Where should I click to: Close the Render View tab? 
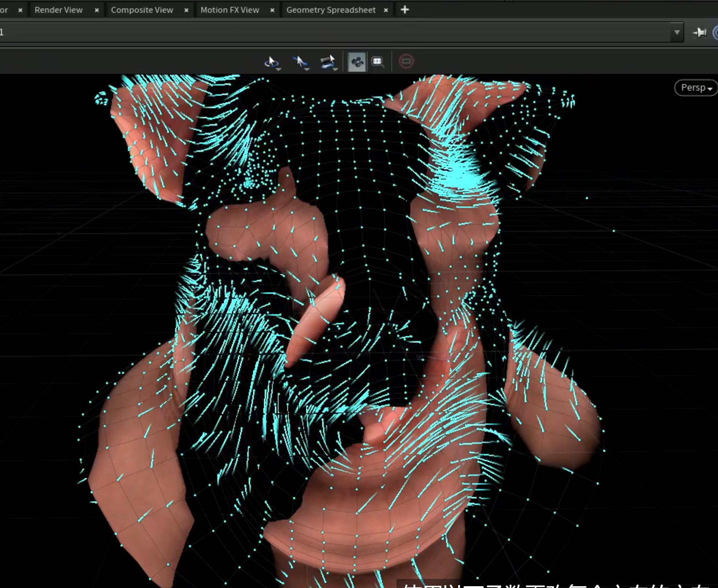(x=96, y=10)
